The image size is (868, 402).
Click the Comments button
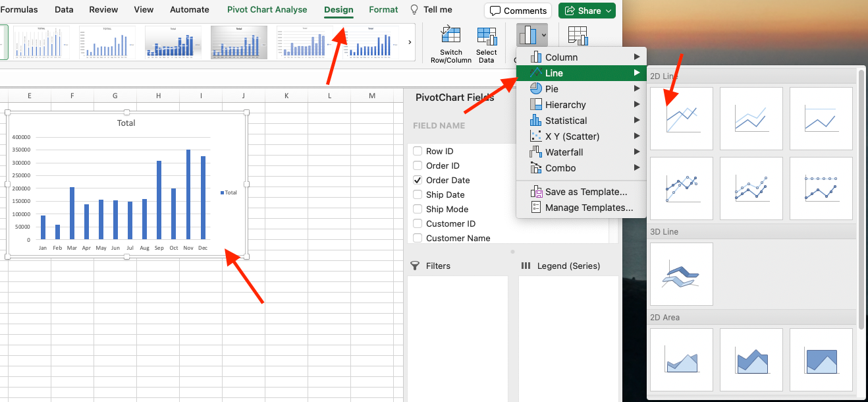click(x=518, y=11)
